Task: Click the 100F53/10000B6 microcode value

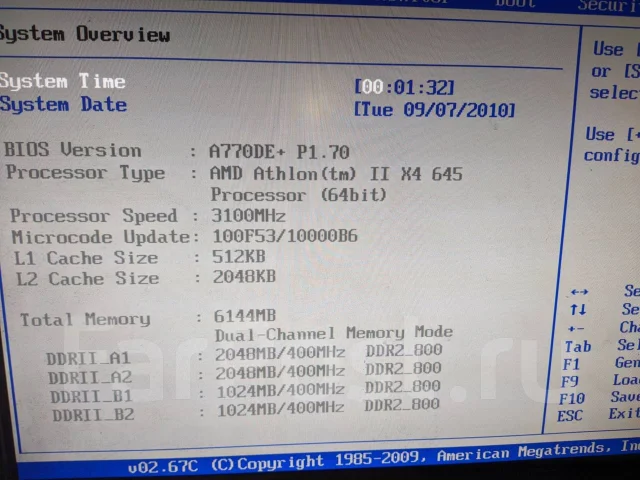Action: [285, 236]
